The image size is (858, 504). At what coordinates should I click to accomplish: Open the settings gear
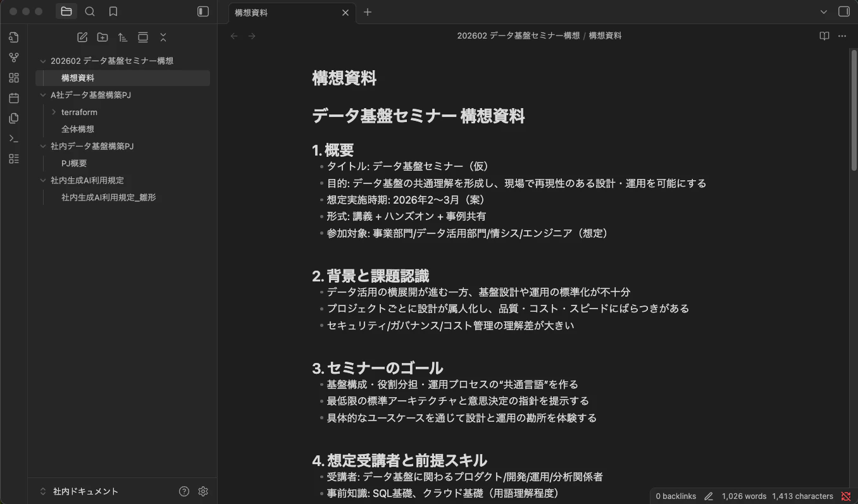203,491
